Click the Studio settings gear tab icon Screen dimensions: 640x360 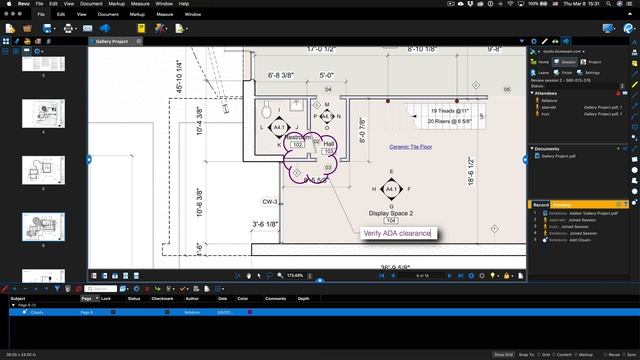tap(533, 41)
